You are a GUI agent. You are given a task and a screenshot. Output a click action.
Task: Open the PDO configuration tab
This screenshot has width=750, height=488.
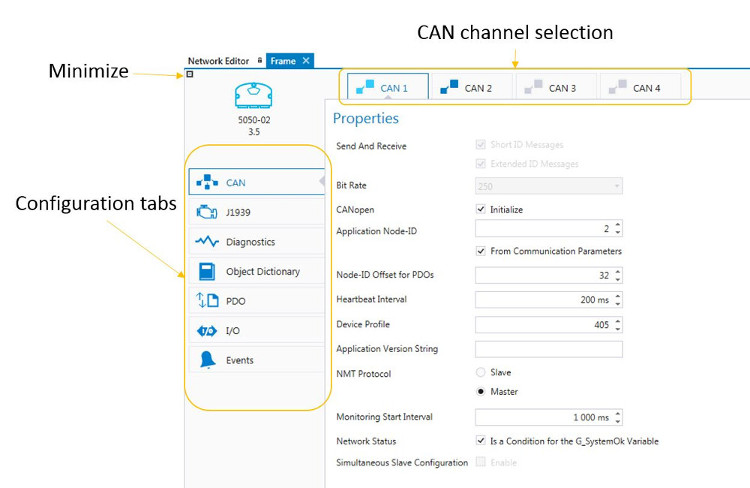[256, 301]
